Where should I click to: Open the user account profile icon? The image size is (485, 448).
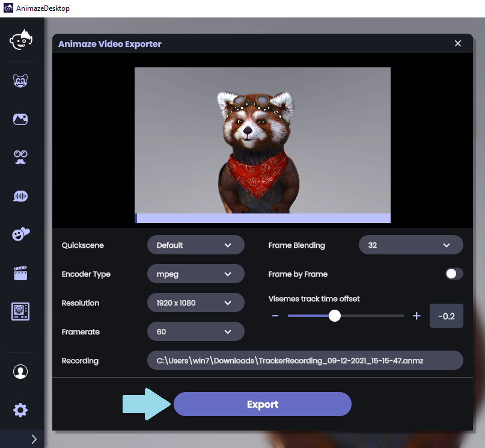coord(20,372)
